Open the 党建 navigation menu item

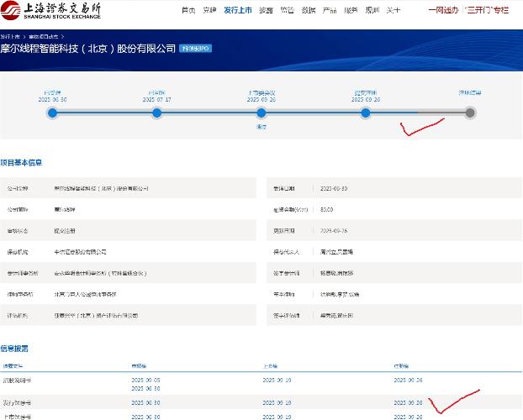click(x=209, y=10)
